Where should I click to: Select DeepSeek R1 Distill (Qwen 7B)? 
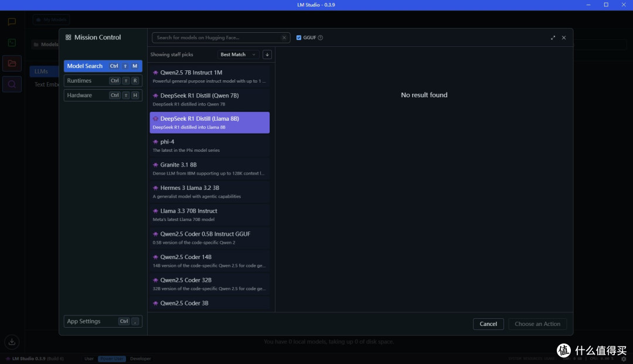click(209, 99)
